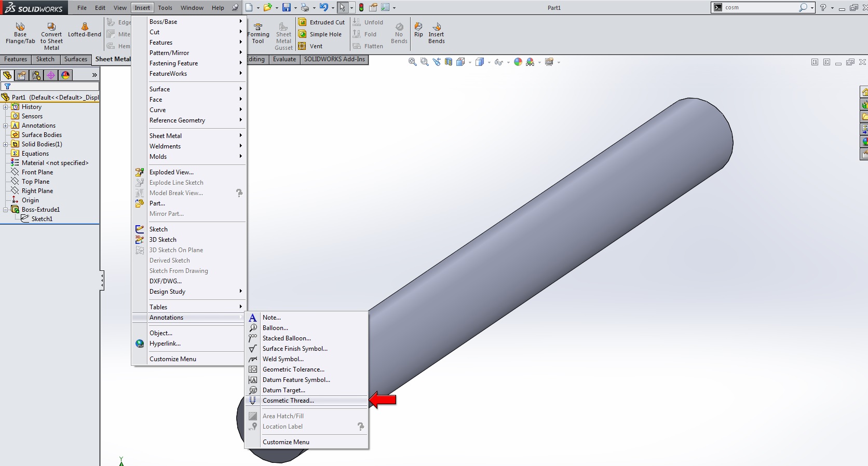Screen dimensions: 868x466
Task: Choose the Rip tool
Action: [x=418, y=30]
